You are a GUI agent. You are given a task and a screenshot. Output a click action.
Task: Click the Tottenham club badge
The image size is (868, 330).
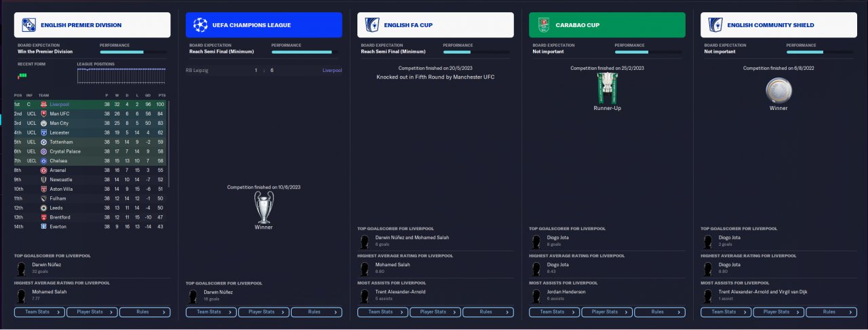coord(43,142)
